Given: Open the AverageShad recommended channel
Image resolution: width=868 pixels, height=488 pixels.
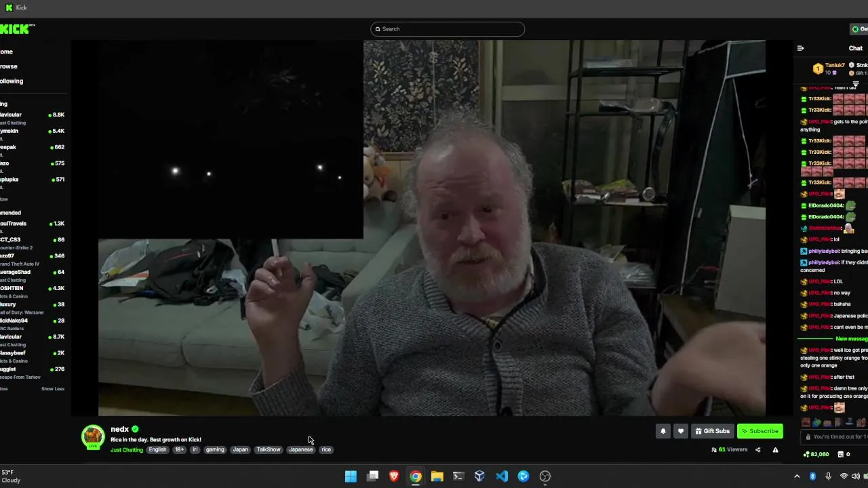Looking at the screenshot, I should (x=33, y=275).
